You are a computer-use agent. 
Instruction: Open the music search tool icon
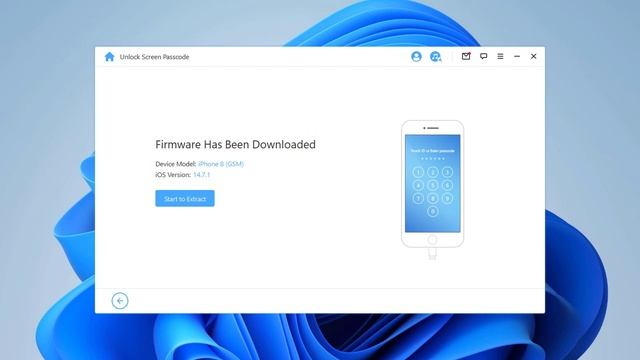pos(436,56)
